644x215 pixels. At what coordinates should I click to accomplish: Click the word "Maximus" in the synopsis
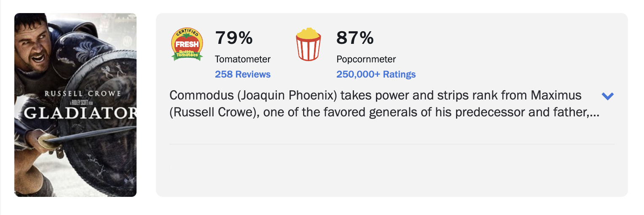click(556, 95)
